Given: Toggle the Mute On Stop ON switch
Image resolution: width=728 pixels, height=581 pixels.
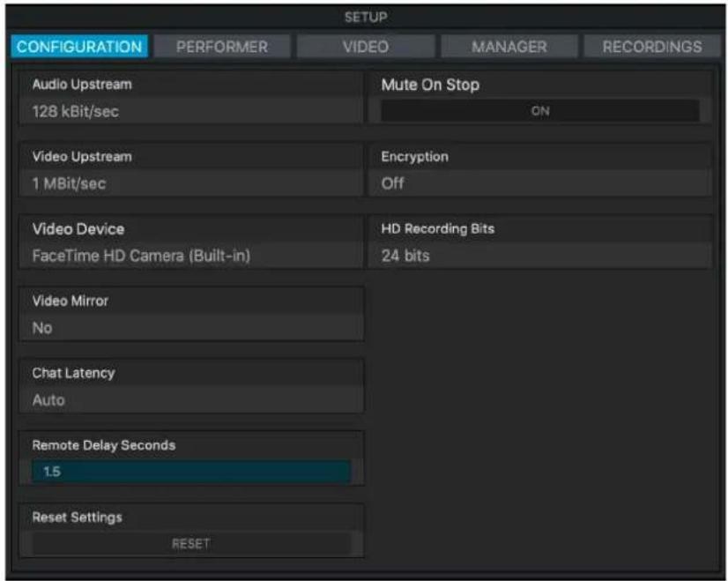Looking at the screenshot, I should click(540, 111).
